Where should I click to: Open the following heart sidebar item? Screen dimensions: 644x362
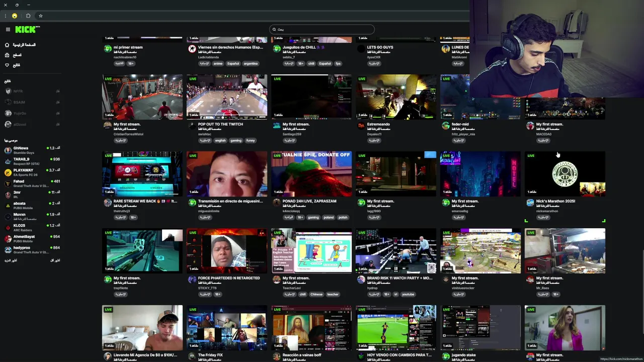pyautogui.click(x=13, y=65)
